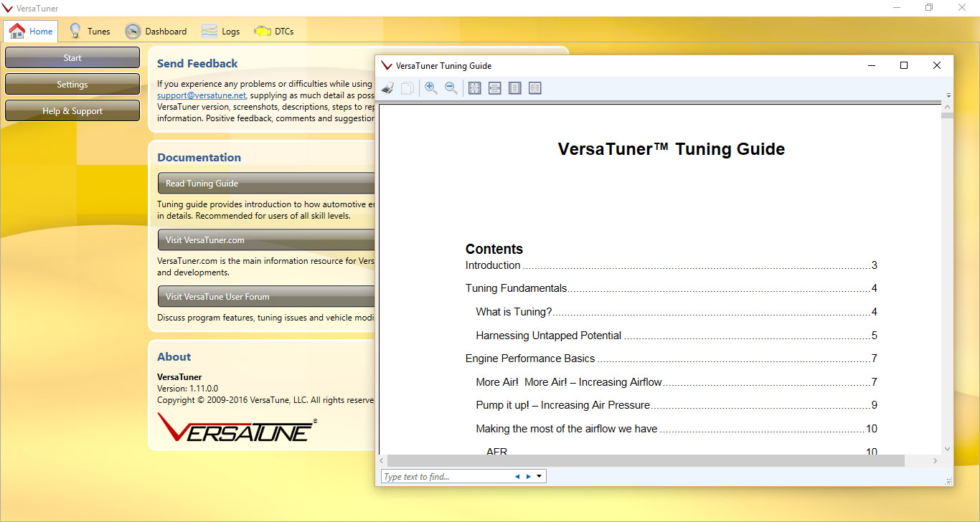Print the tuning guide document

click(387, 88)
